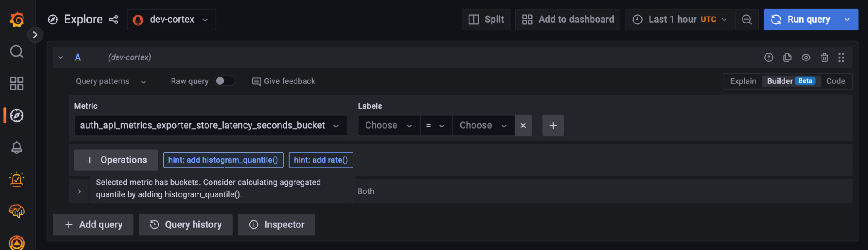Open the search icon in sidebar
The height and width of the screenshot is (250, 868).
point(17,52)
